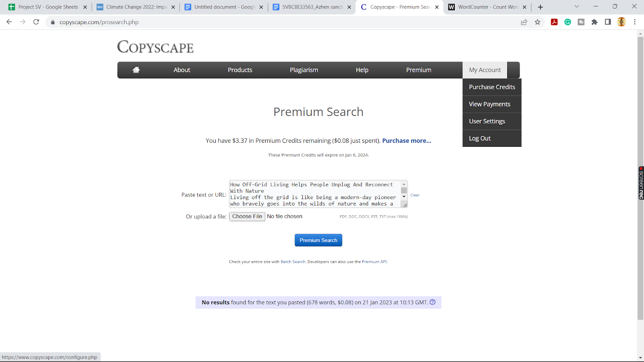The width and height of the screenshot is (644, 362).
Task: Open the Chrome profile avatar
Action: 621,22
